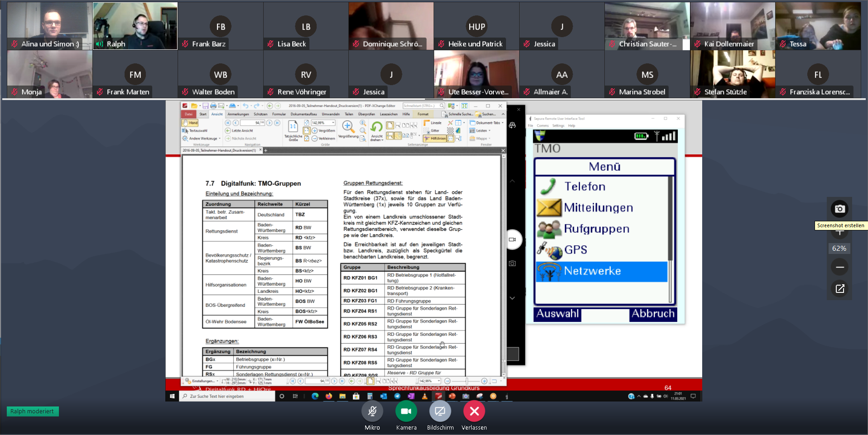Viewport: 868px width, 435px height.
Task: Click the print icon in PDF-XChange toolbar
Action: coord(213,106)
